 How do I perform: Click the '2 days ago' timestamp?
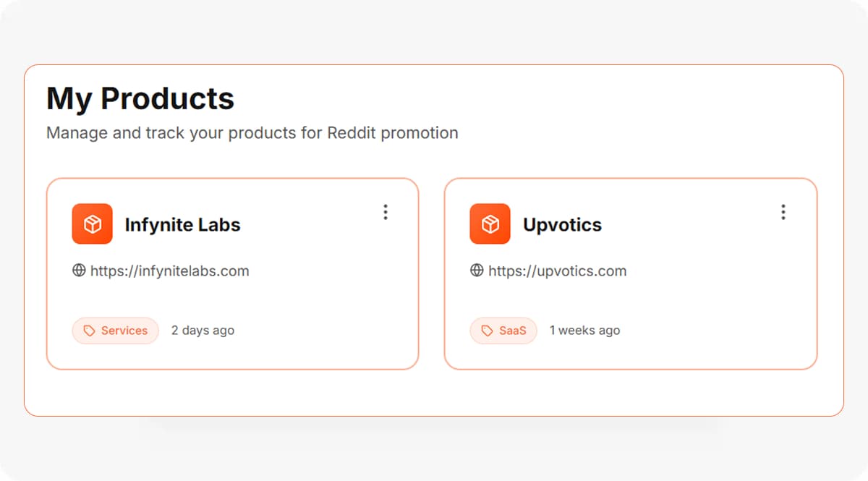(x=203, y=330)
